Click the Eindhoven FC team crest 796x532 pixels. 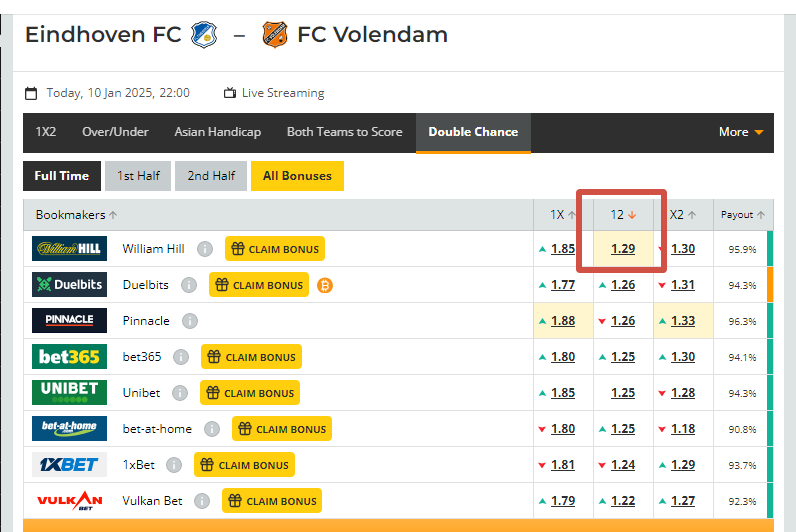(204, 35)
